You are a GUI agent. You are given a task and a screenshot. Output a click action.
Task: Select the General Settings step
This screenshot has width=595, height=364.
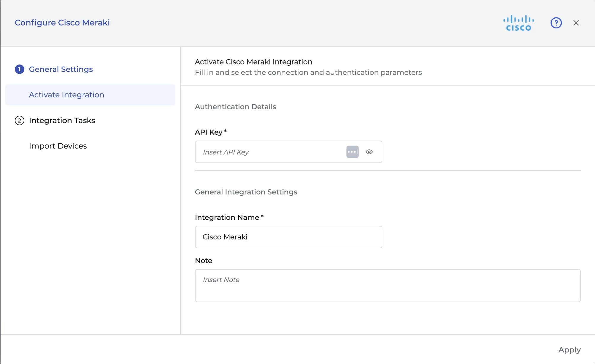click(61, 69)
